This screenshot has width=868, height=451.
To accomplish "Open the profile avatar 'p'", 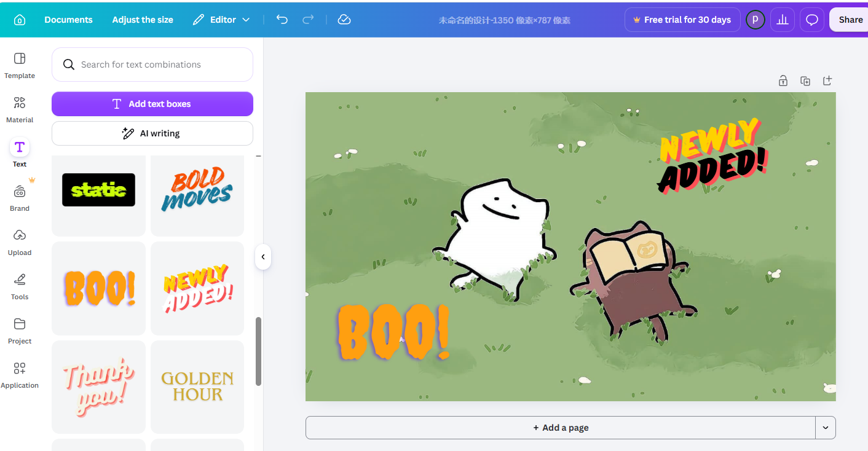I will (755, 20).
